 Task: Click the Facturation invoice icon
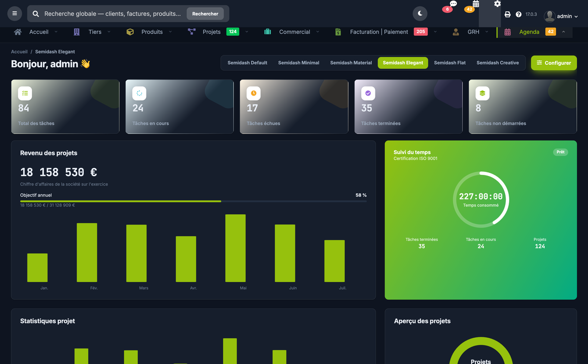point(338,32)
